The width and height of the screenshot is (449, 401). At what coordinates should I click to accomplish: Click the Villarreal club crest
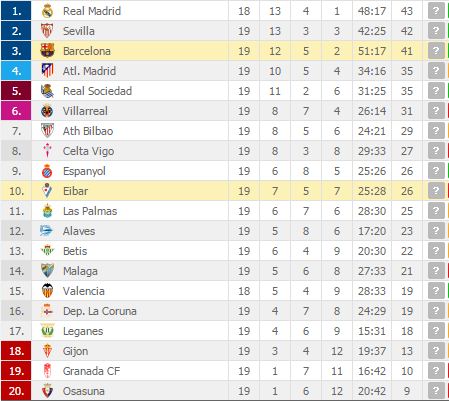(x=47, y=111)
